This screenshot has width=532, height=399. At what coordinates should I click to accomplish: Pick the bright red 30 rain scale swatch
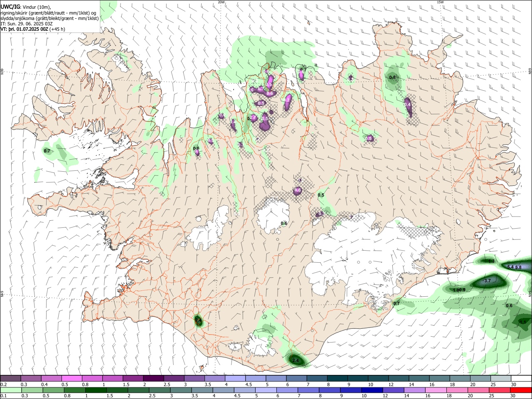tap(520, 390)
